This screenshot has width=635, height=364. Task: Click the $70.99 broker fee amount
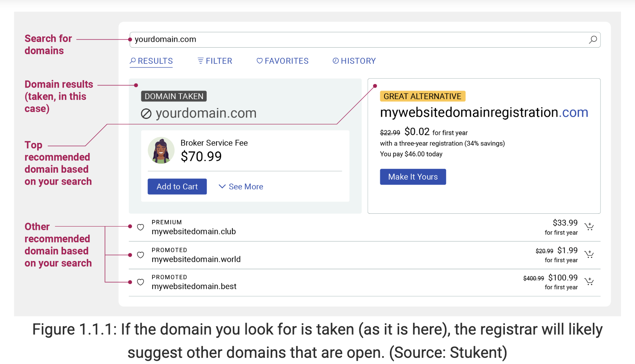(201, 156)
